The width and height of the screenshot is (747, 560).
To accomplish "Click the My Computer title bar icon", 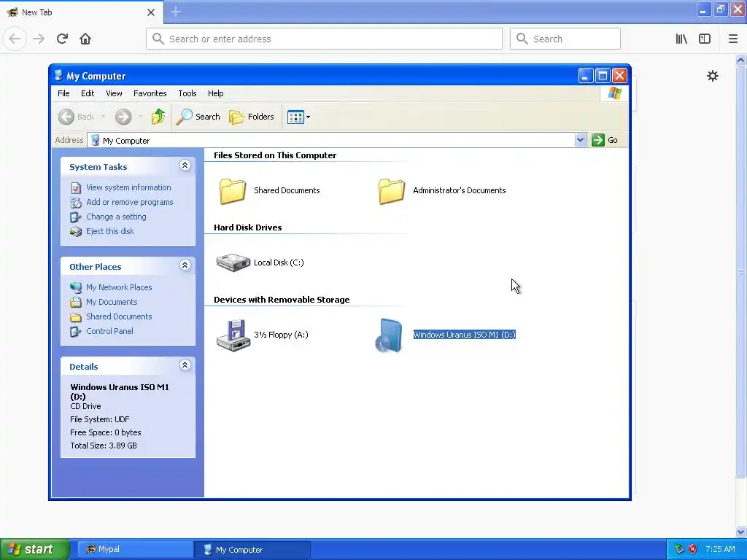I will point(58,75).
